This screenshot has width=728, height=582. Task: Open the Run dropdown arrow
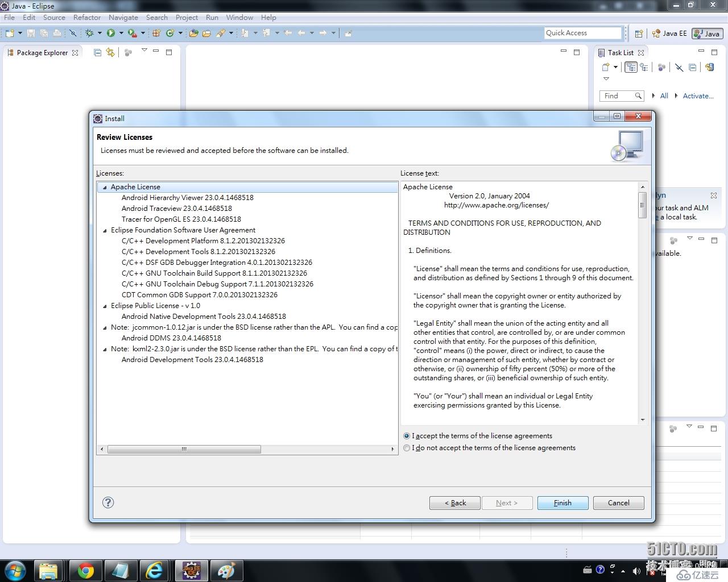click(x=121, y=33)
